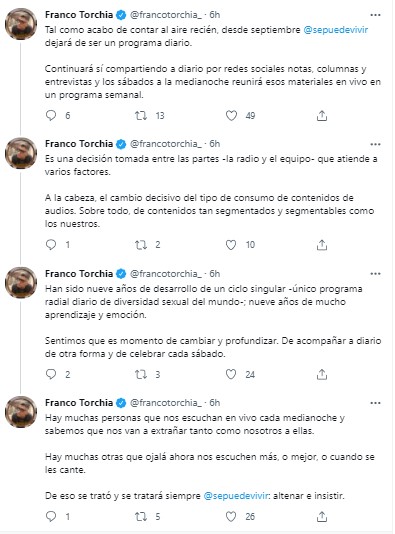The height and width of the screenshot is (534, 395).
Task: Retweet the tweet showing 2 retweets
Action: (141, 245)
